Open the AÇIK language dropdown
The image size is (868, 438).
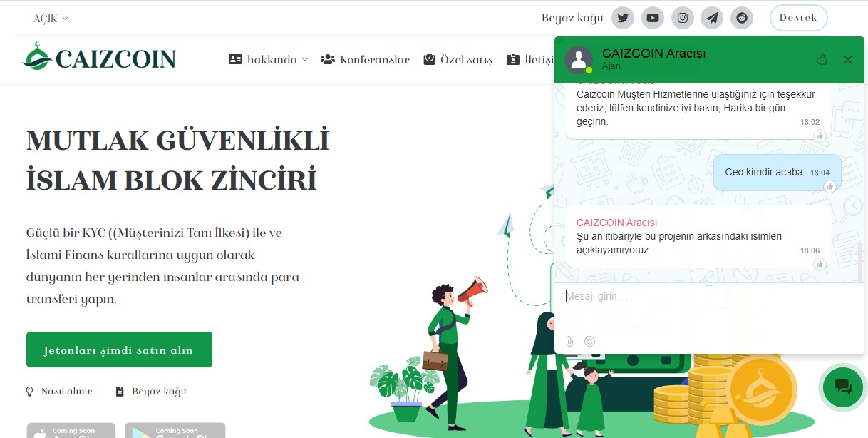point(51,19)
